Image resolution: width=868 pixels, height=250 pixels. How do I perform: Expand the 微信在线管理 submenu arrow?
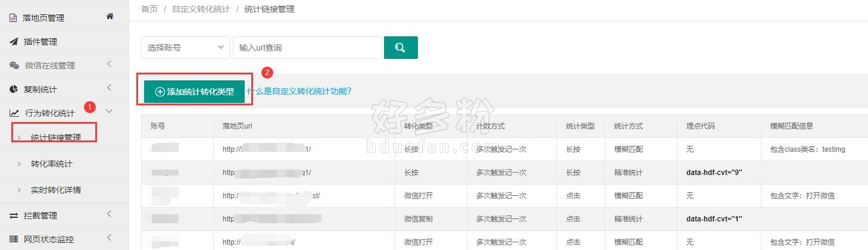109,64
